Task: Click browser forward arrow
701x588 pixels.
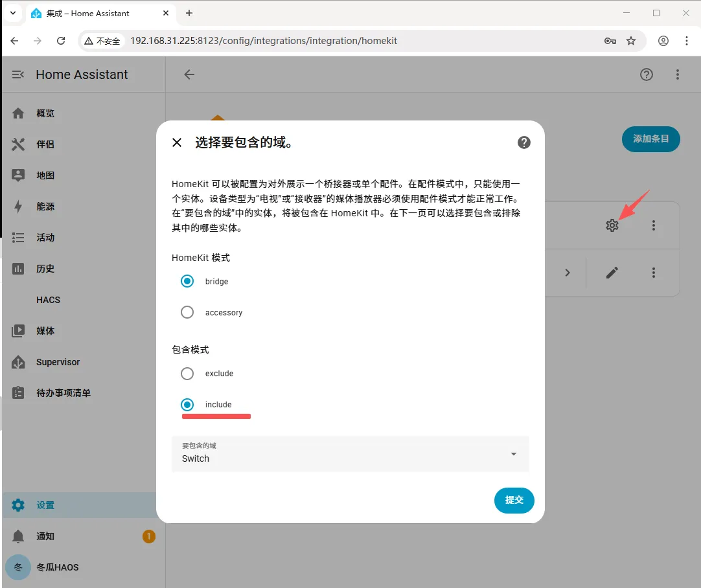Action: pos(38,41)
